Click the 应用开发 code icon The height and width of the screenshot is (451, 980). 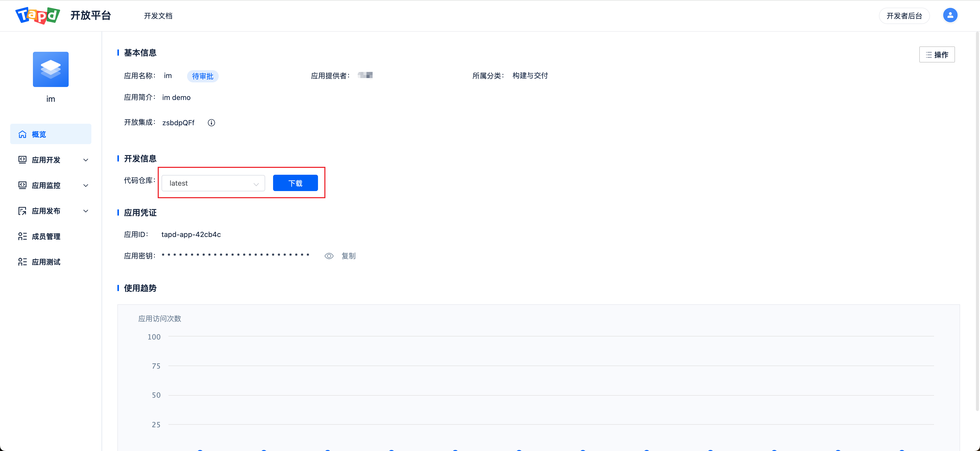(22, 160)
